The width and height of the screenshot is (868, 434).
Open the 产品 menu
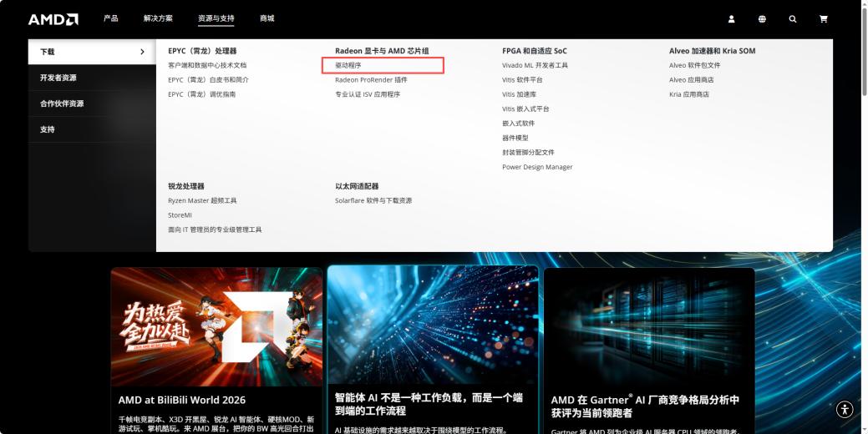[111, 18]
